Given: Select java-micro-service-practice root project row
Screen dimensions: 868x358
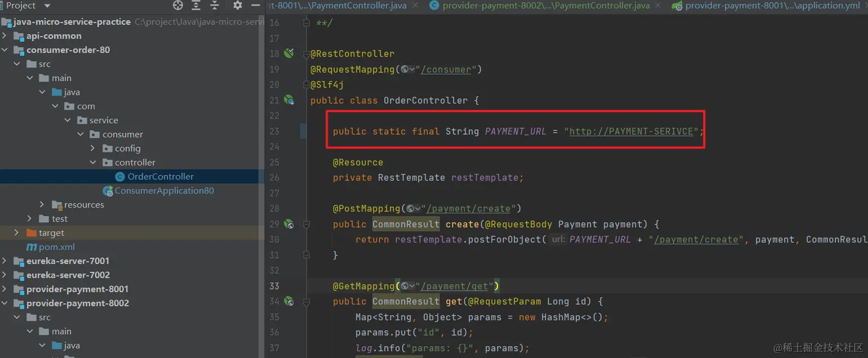Looking at the screenshot, I should (132, 22).
